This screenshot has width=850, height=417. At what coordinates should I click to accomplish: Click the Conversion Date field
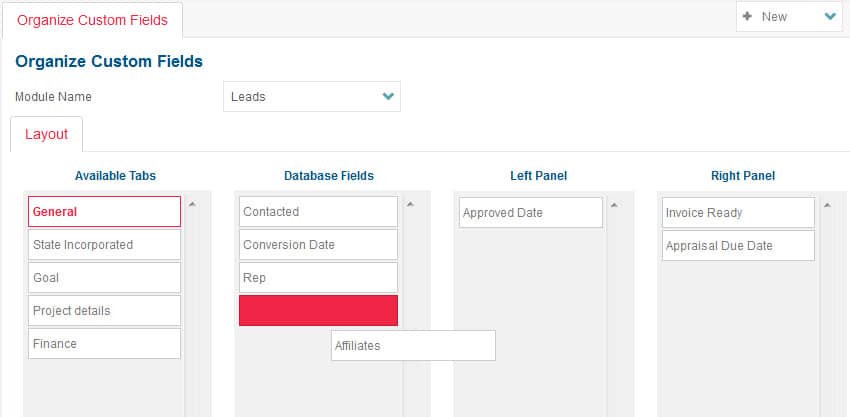[x=318, y=245]
